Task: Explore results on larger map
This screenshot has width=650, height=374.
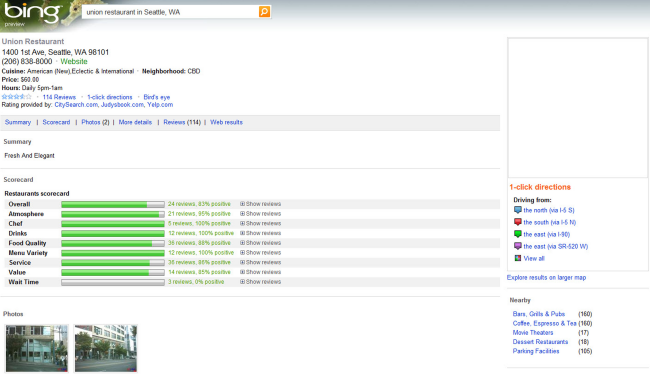Action: click(x=546, y=277)
